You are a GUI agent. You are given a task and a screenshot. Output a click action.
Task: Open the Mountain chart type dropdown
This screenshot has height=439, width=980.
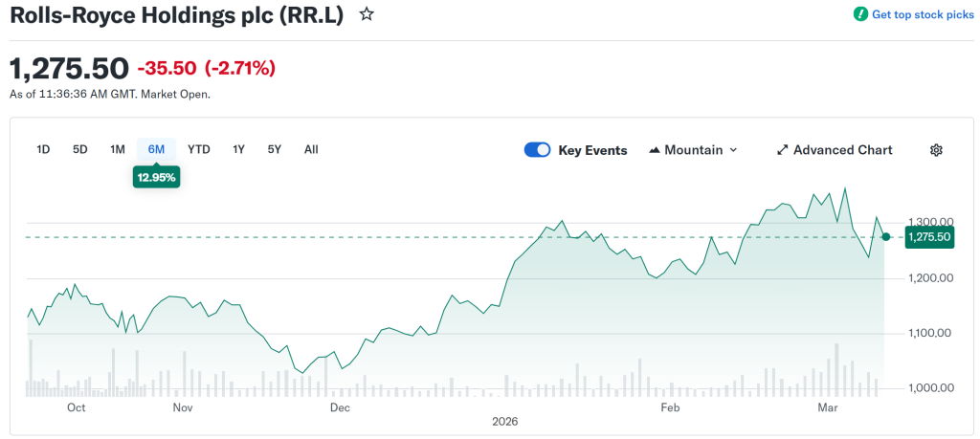tap(694, 150)
